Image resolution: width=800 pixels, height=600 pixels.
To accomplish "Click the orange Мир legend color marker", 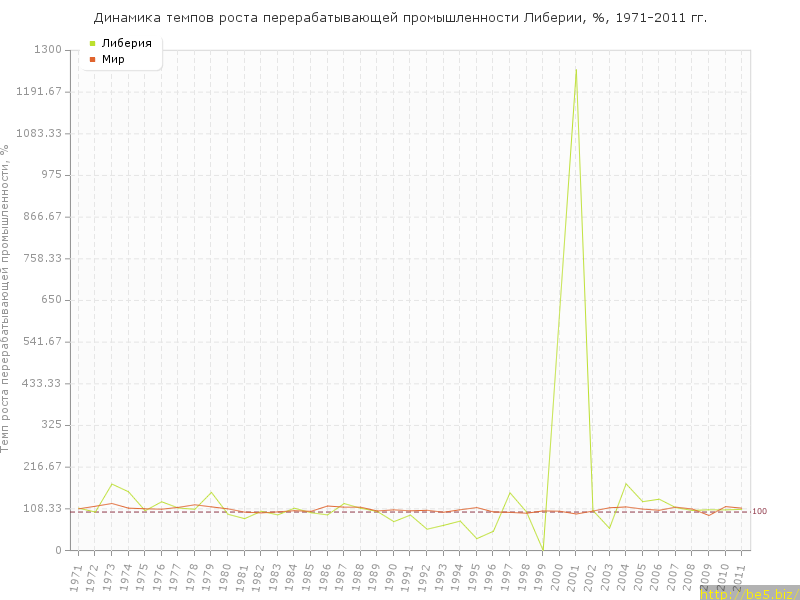I will (93, 60).
